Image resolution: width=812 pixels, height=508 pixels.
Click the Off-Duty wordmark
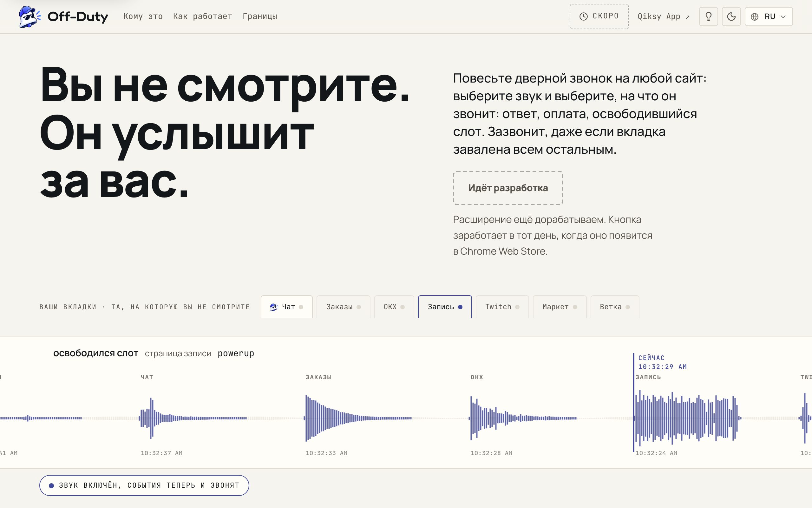tap(78, 17)
